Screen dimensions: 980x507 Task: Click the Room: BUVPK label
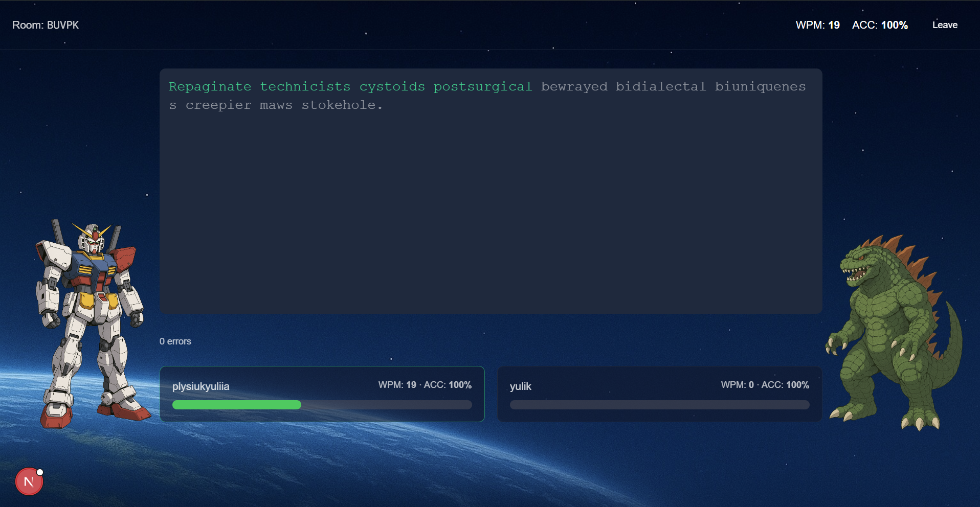(46, 25)
